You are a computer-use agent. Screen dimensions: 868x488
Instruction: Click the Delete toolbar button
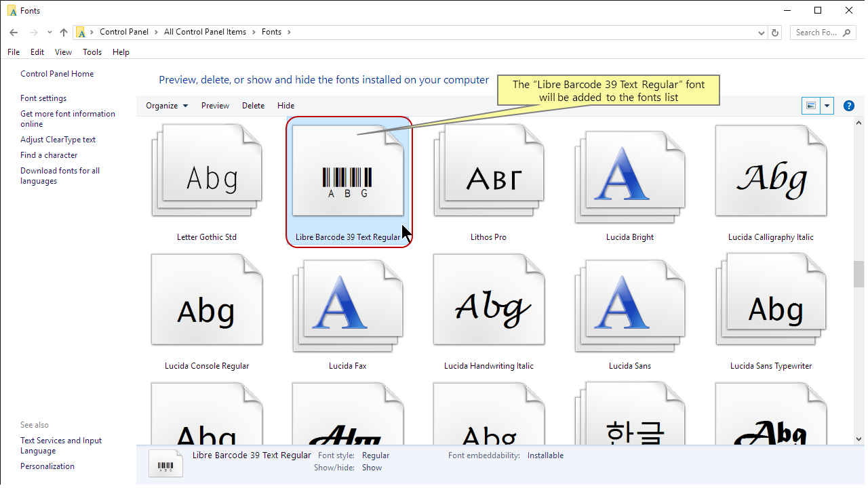click(x=253, y=106)
